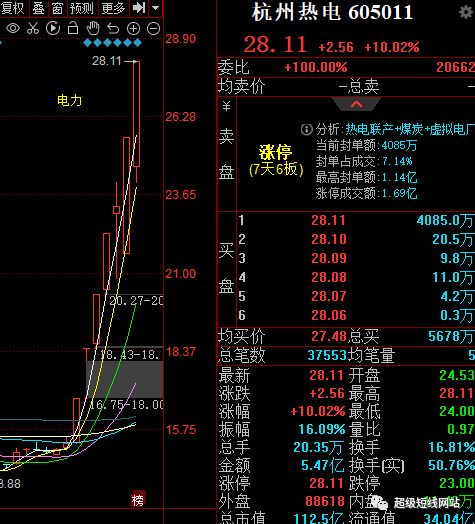Click 当前封单额 value 4085万

pyautogui.click(x=399, y=145)
